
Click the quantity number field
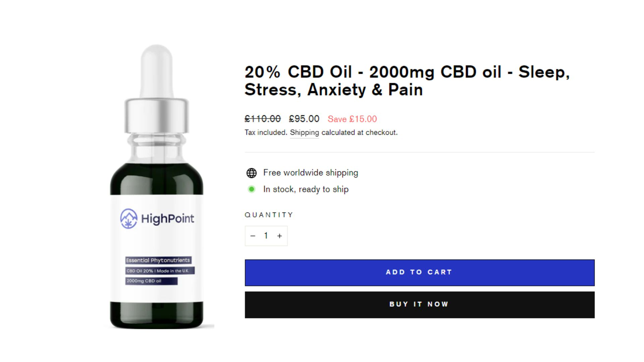coord(266,236)
